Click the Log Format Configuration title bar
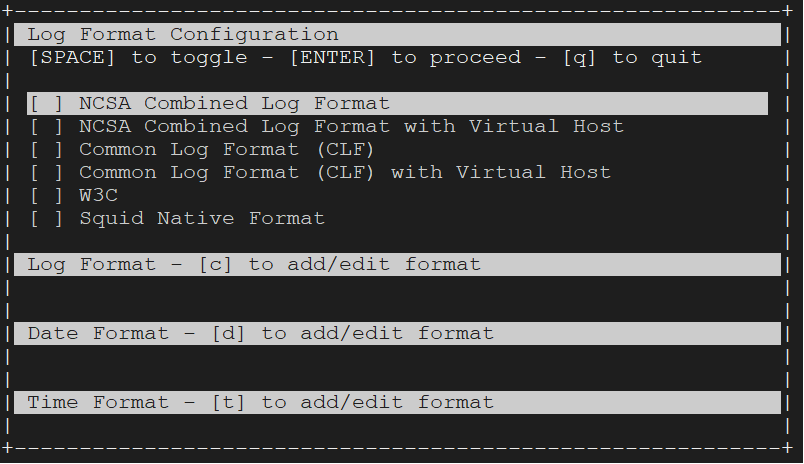The height and width of the screenshot is (464, 804). 397,34
